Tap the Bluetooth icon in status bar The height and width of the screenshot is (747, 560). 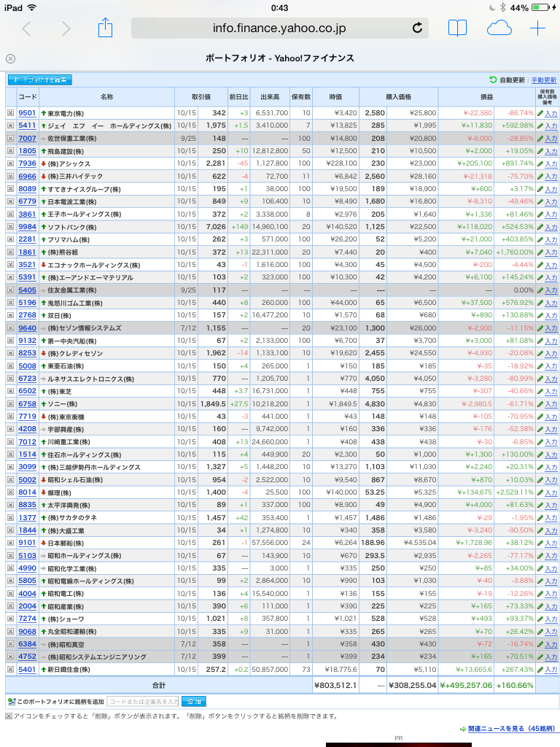pos(503,7)
